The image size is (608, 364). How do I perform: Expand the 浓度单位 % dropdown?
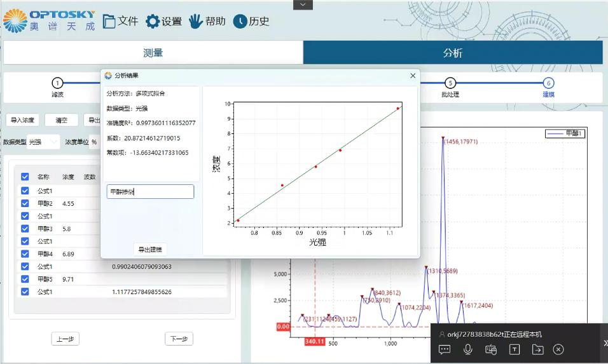tap(95, 142)
